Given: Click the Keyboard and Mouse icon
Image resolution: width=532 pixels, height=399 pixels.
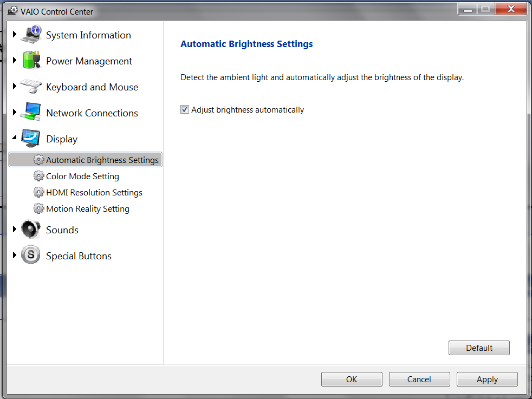Looking at the screenshot, I should pyautogui.click(x=31, y=86).
